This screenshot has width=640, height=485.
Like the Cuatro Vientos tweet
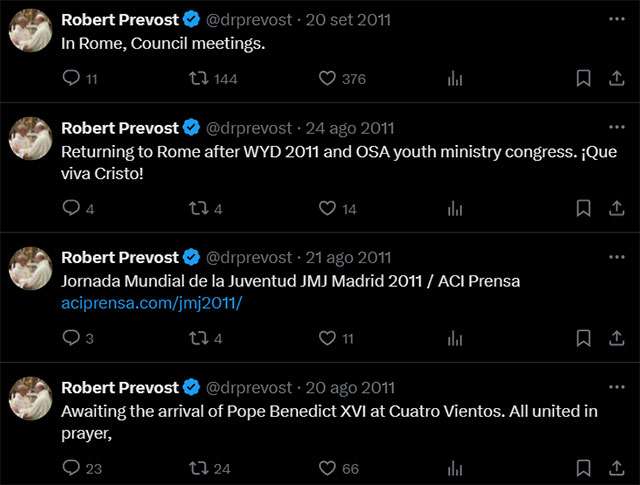[x=327, y=467]
